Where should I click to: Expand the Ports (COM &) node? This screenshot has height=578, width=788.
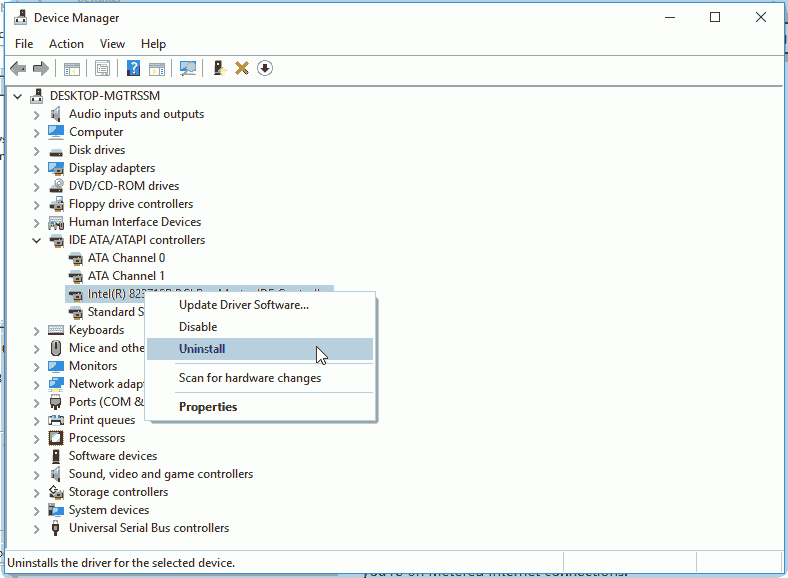[36, 403]
